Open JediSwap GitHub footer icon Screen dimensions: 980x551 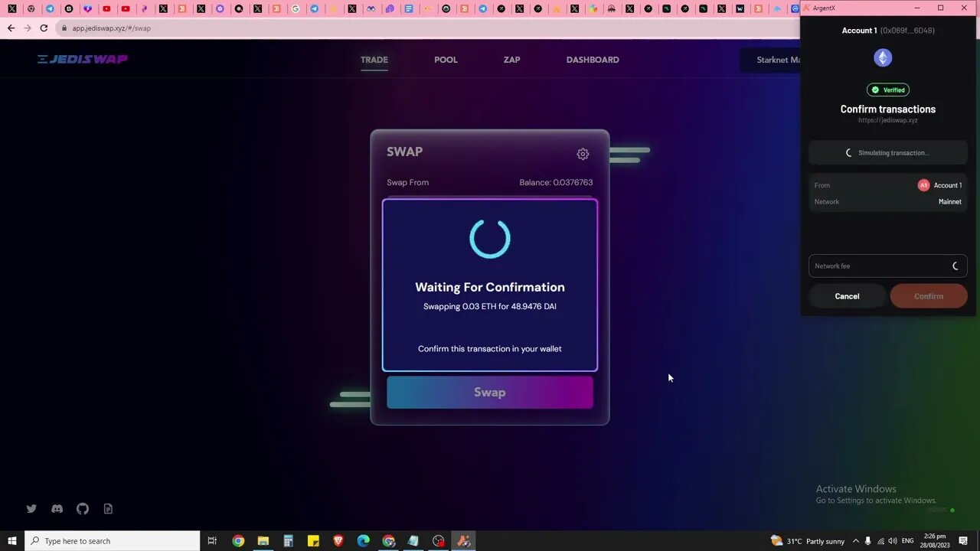83,508
